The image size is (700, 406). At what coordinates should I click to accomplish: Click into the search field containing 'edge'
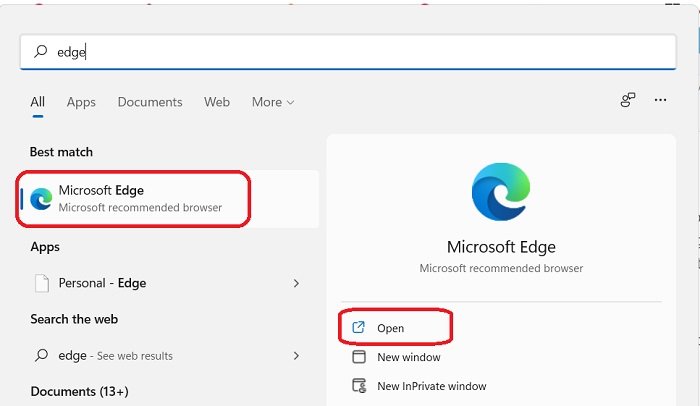348,52
